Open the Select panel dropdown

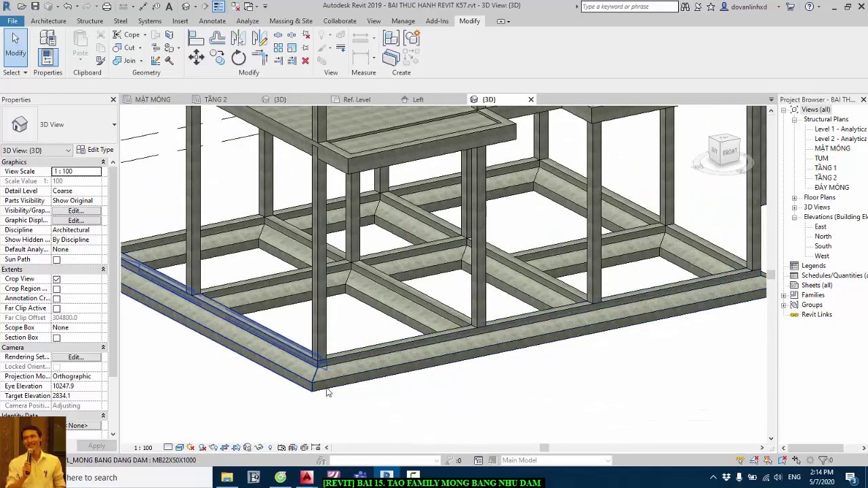coord(15,73)
